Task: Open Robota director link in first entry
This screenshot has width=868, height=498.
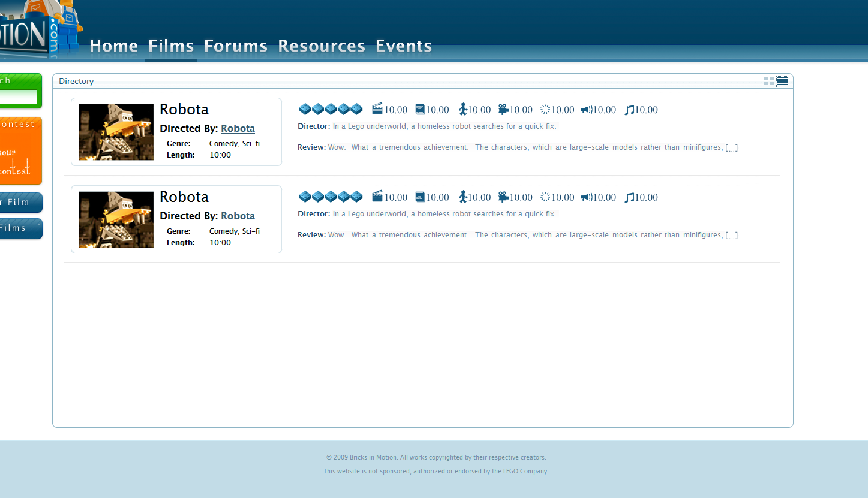Action: point(238,128)
